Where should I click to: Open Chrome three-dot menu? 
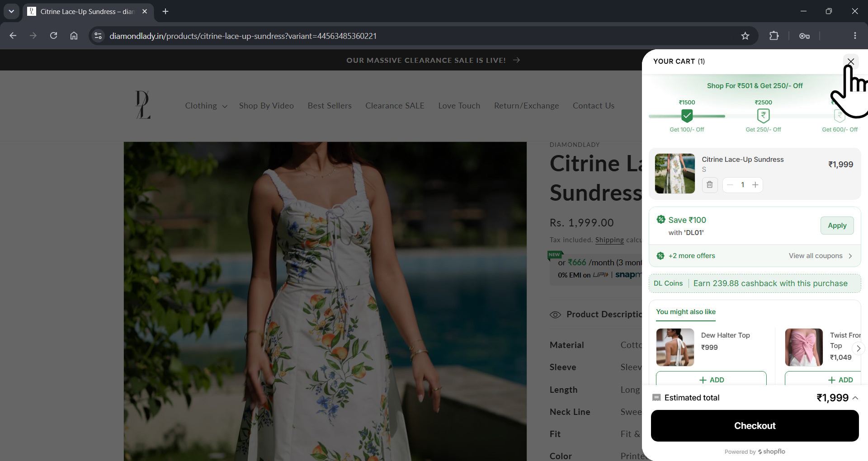854,36
